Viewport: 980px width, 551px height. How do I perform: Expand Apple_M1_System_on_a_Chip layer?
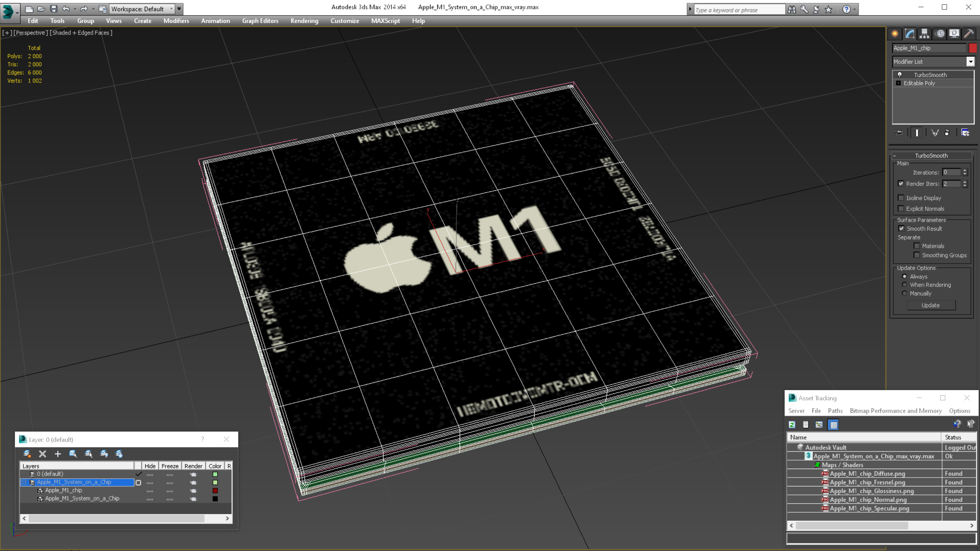tap(25, 482)
